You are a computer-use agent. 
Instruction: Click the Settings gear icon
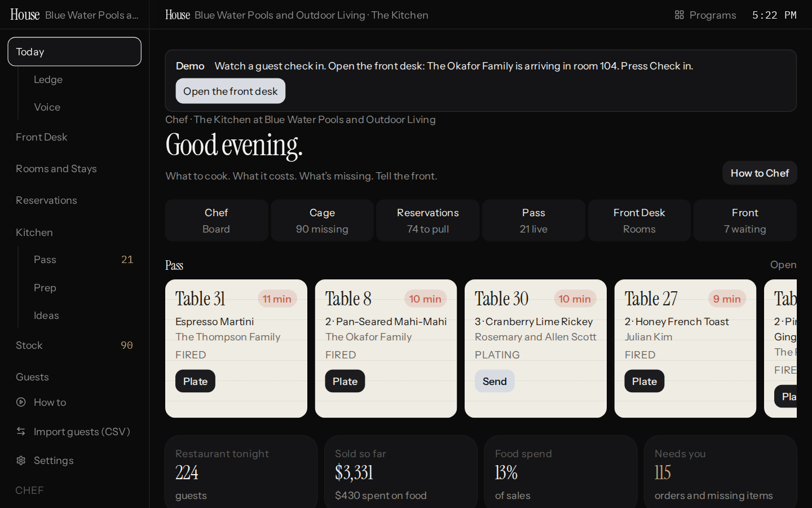21,461
